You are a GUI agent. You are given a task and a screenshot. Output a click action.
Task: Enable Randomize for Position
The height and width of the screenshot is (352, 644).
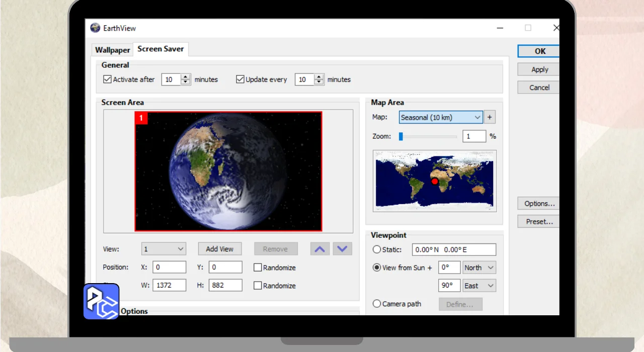(258, 268)
